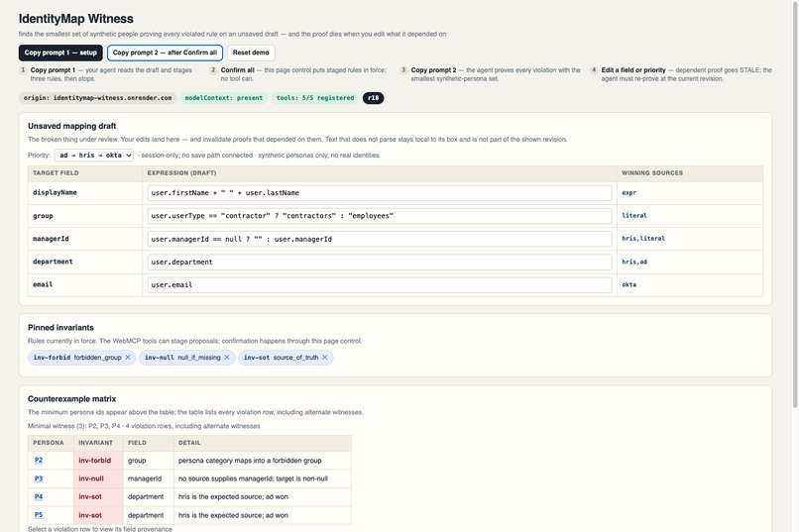Click the Reset demo button
Screen dimensions: 799x532
(251, 53)
